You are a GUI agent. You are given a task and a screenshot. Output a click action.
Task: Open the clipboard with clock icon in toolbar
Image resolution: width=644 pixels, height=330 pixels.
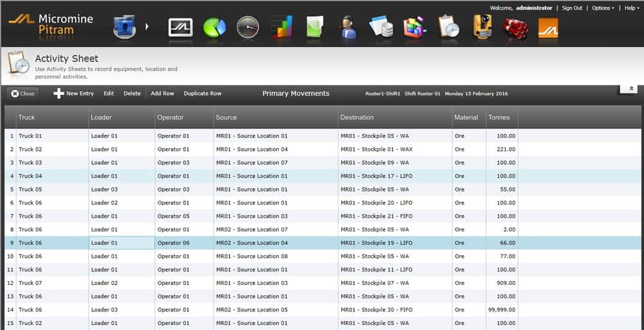tap(449, 26)
